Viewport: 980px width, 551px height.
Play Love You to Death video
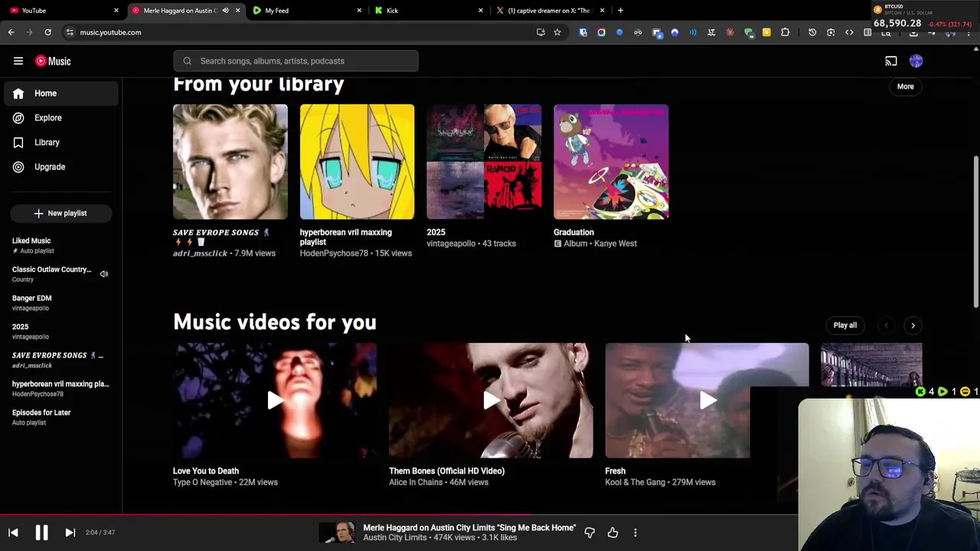[x=275, y=400]
